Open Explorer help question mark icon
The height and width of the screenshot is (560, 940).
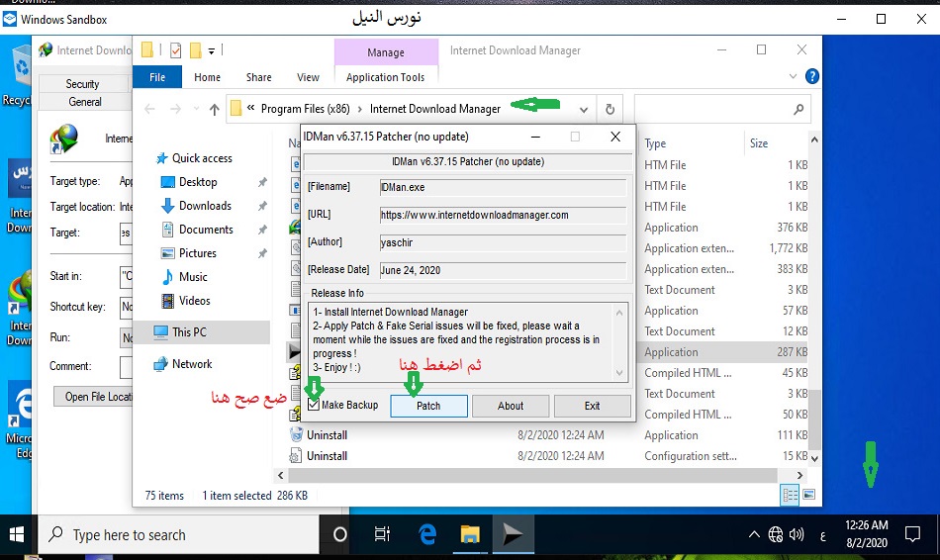(x=811, y=75)
